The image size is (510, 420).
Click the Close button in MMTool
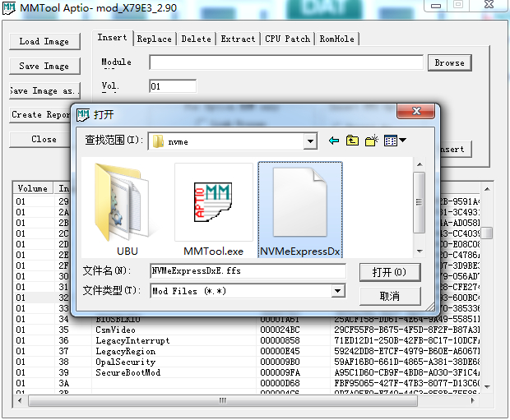click(x=40, y=140)
